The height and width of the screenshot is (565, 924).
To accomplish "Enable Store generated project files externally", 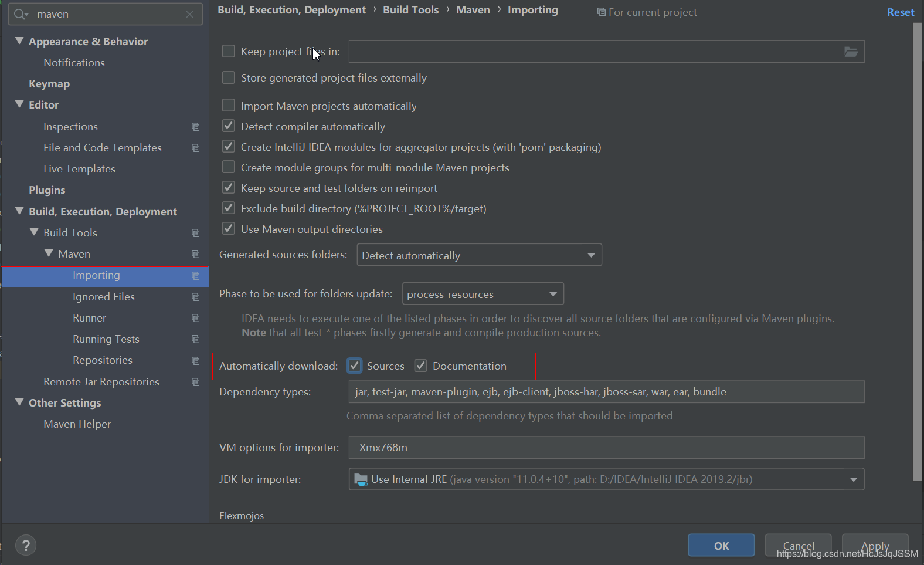I will [229, 77].
